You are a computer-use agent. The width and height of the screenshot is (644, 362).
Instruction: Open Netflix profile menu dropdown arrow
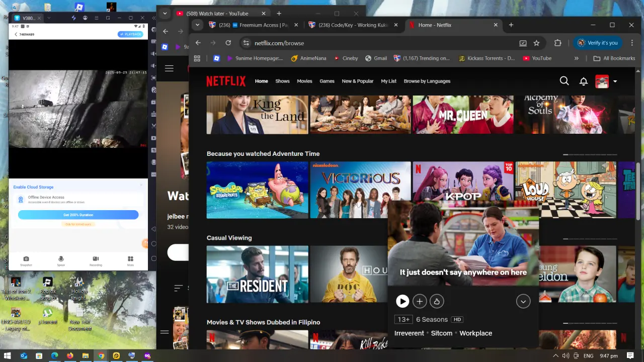click(x=615, y=81)
